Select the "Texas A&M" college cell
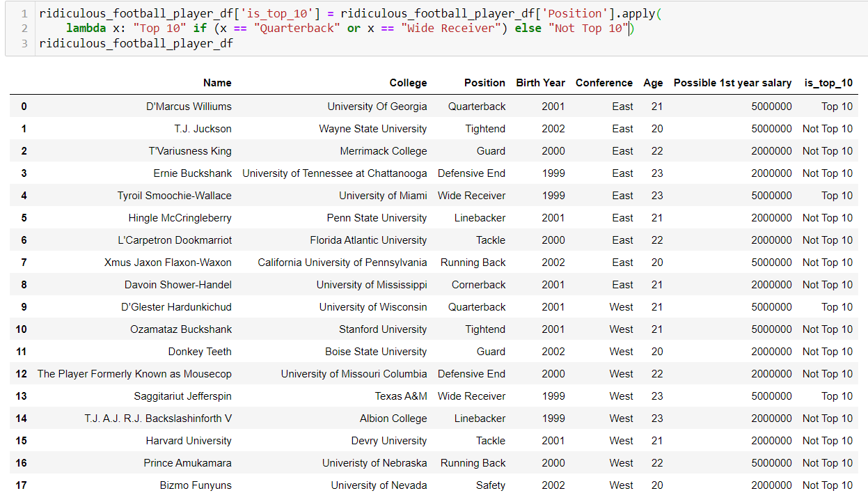Image resolution: width=868 pixels, height=500 pixels. pos(401,396)
